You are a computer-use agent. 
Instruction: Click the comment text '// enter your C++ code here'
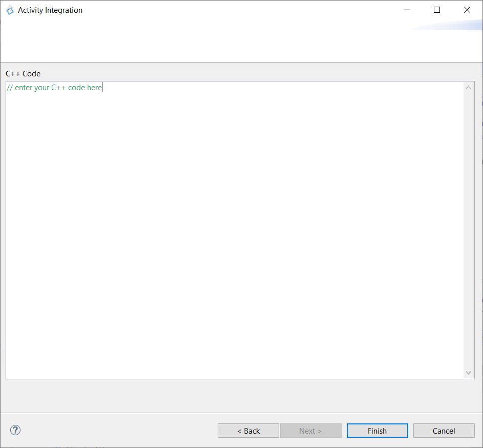pyautogui.click(x=54, y=88)
